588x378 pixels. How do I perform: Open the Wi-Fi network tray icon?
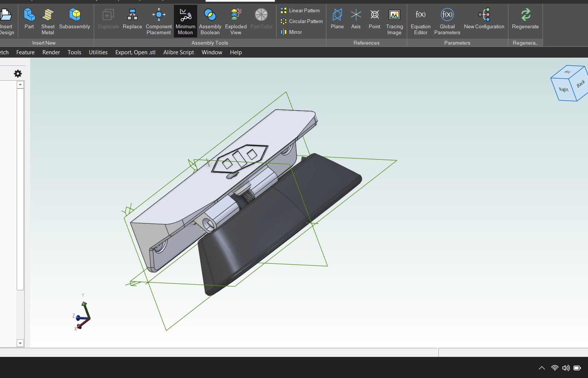pos(555,368)
